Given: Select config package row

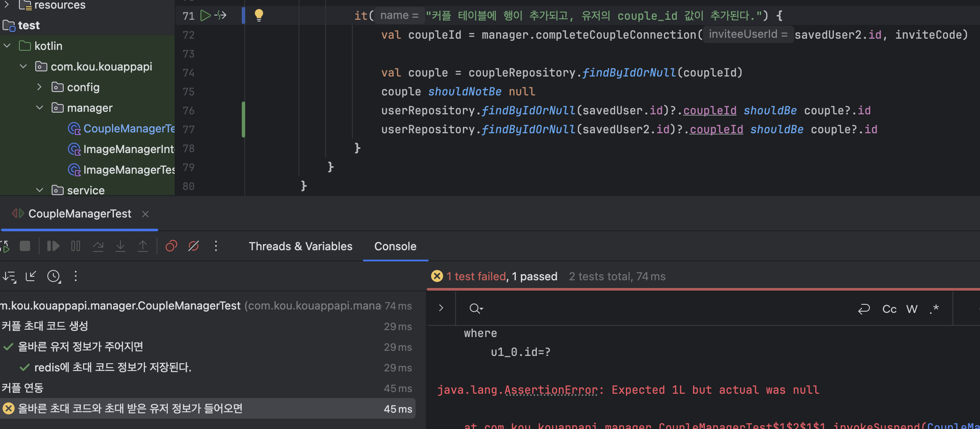Looking at the screenshot, I should point(87,87).
